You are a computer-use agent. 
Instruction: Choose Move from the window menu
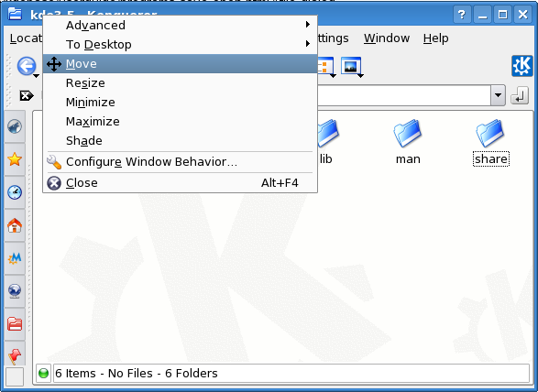tap(180, 64)
